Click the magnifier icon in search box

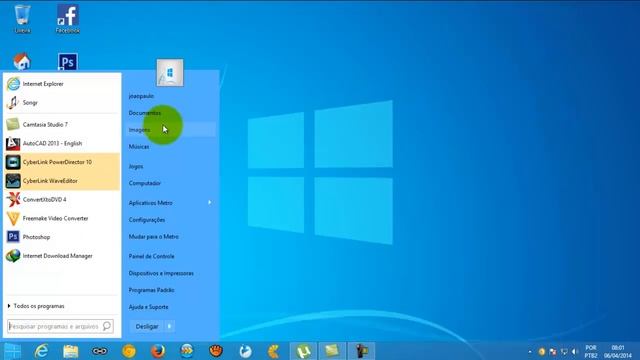[107, 326]
